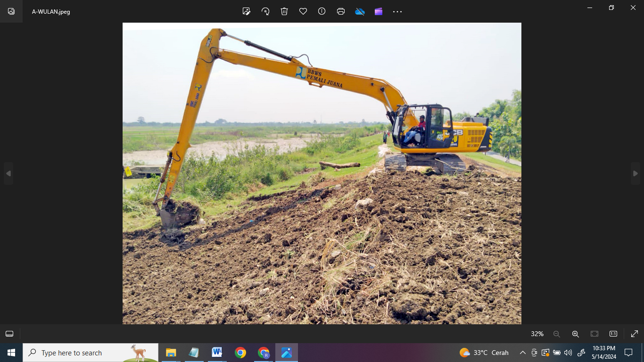Open the Clipchamp video editor icon

tap(378, 11)
